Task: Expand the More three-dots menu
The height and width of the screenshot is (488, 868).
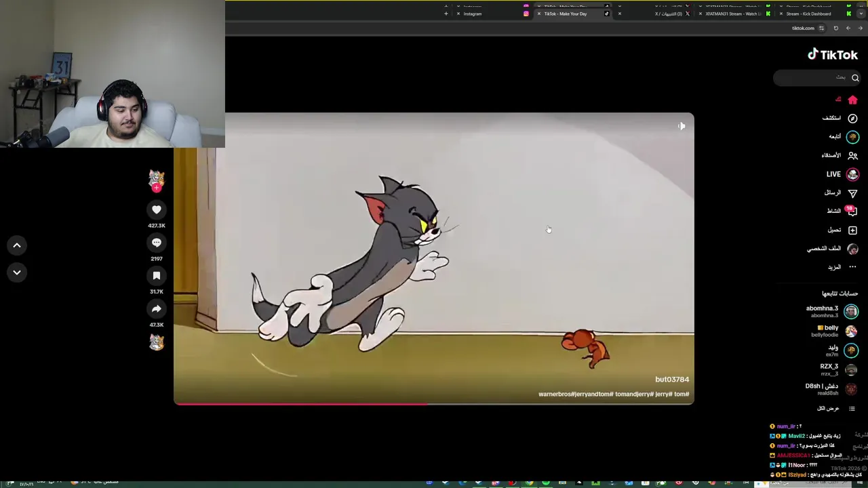Action: point(852,267)
